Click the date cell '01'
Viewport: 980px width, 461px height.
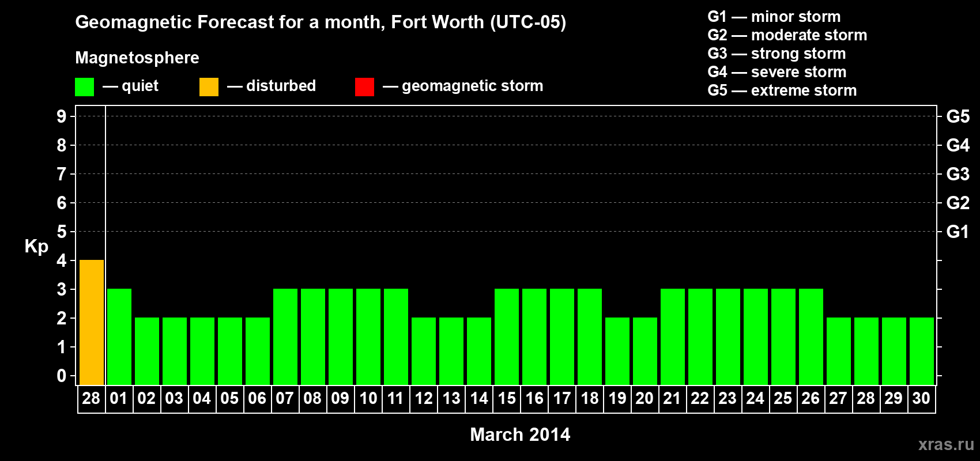119,399
